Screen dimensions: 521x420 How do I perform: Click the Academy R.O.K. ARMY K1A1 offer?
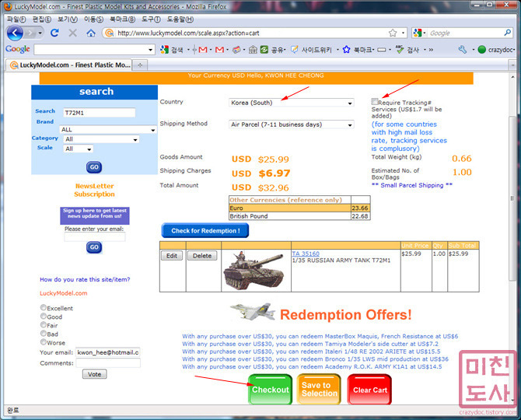tap(312, 366)
